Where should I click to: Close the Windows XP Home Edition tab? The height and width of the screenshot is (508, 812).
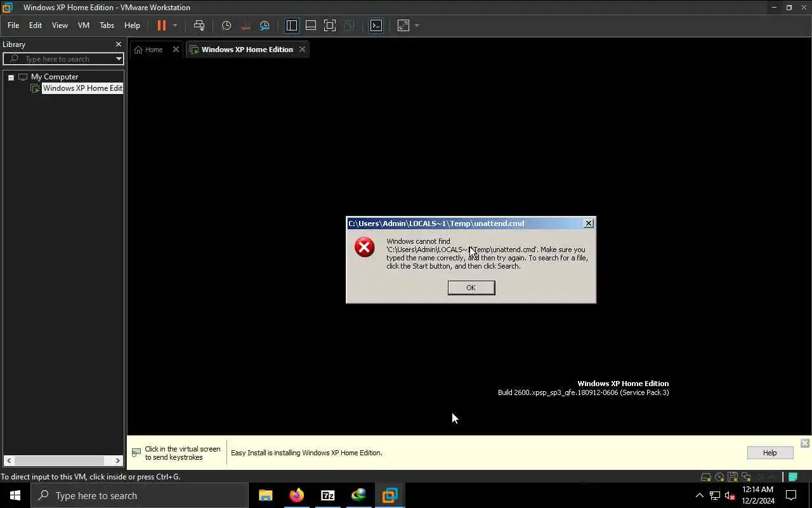click(x=302, y=50)
